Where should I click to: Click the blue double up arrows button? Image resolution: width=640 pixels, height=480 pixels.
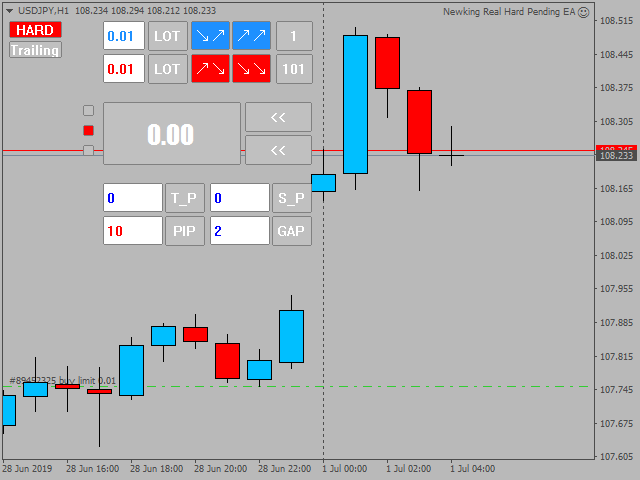251,36
